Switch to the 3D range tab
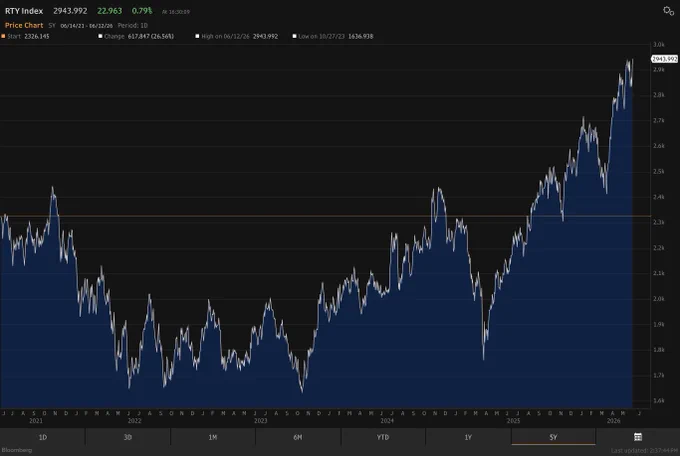This screenshot has width=680, height=456. 128,437
